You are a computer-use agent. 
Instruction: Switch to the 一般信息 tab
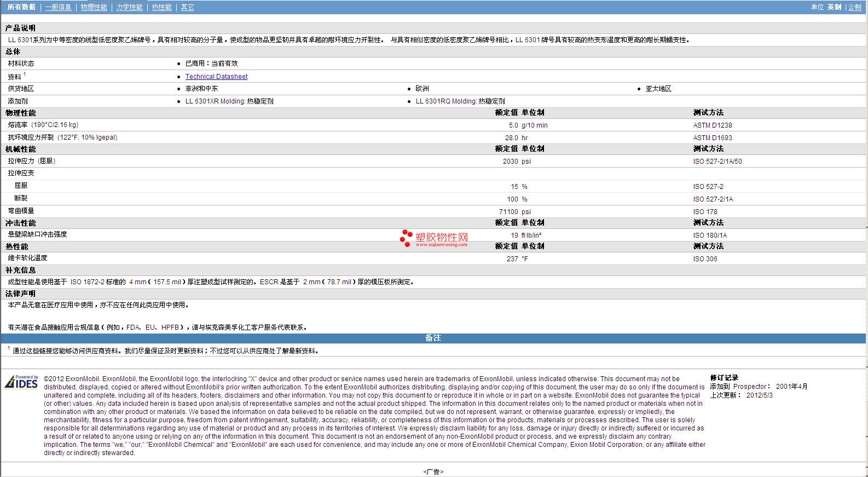tap(58, 7)
